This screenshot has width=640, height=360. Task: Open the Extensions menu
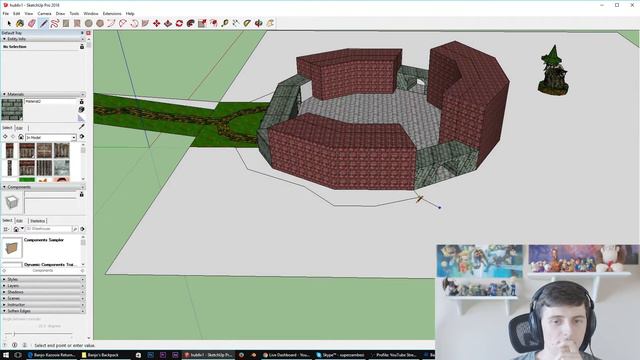(112, 13)
